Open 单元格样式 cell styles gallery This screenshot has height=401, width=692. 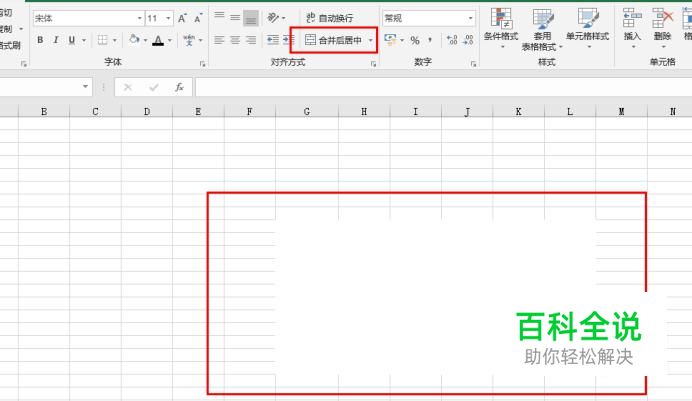(x=587, y=28)
